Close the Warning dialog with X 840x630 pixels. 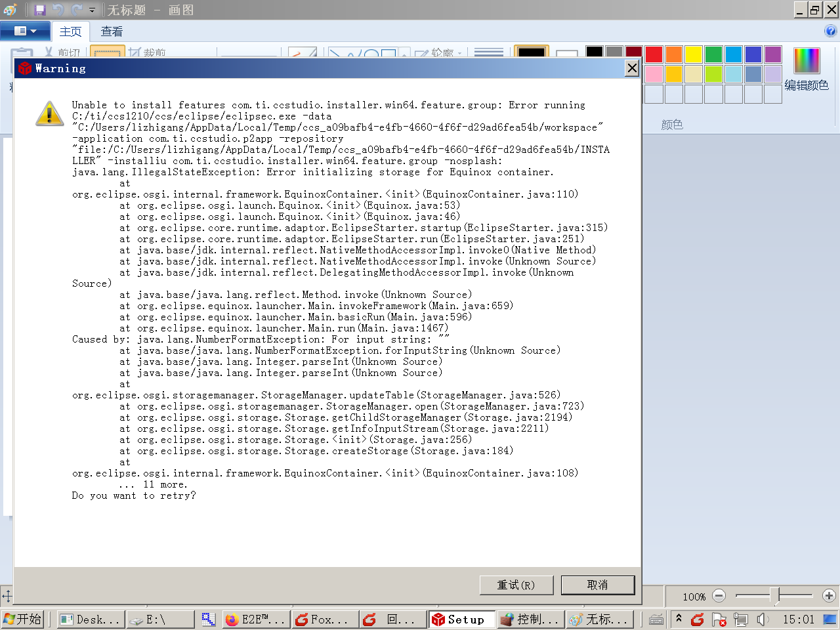(631, 68)
